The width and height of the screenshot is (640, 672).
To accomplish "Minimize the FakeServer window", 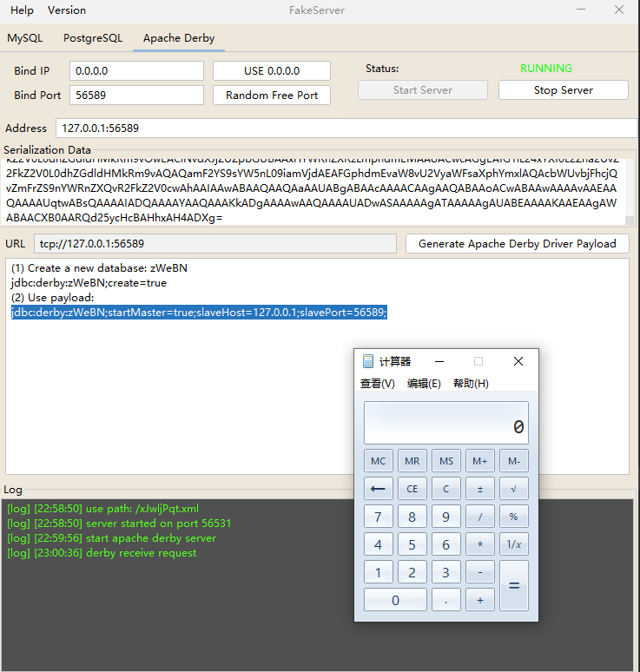I will click(581, 10).
